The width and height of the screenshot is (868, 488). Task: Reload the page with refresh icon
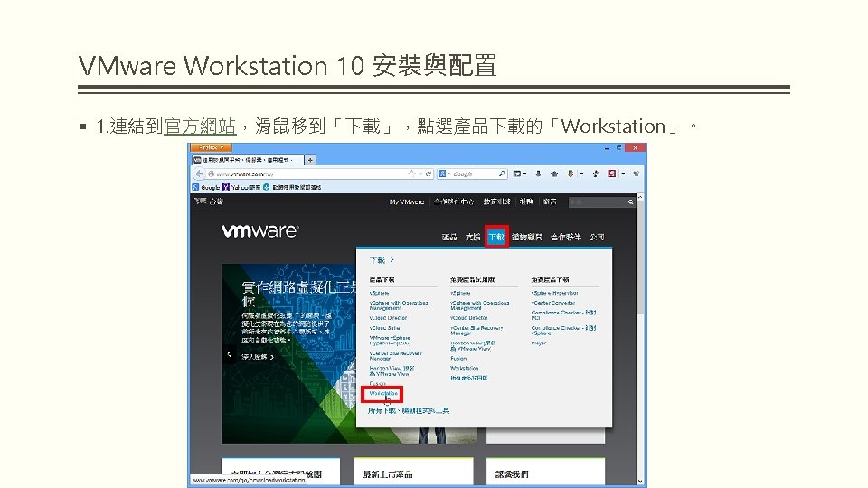point(428,174)
